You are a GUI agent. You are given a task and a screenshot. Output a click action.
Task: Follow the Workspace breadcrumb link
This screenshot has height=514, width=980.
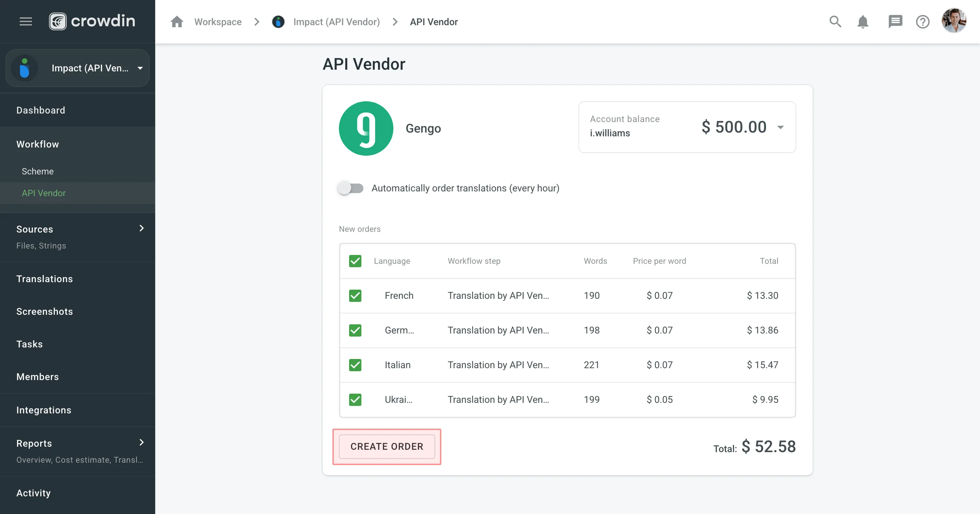coord(218,22)
